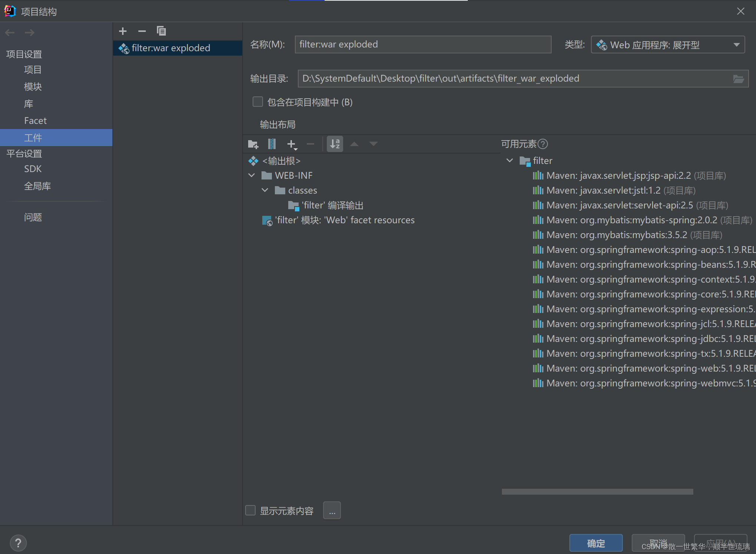
Task: Select the filter module under available elements
Action: 536,161
